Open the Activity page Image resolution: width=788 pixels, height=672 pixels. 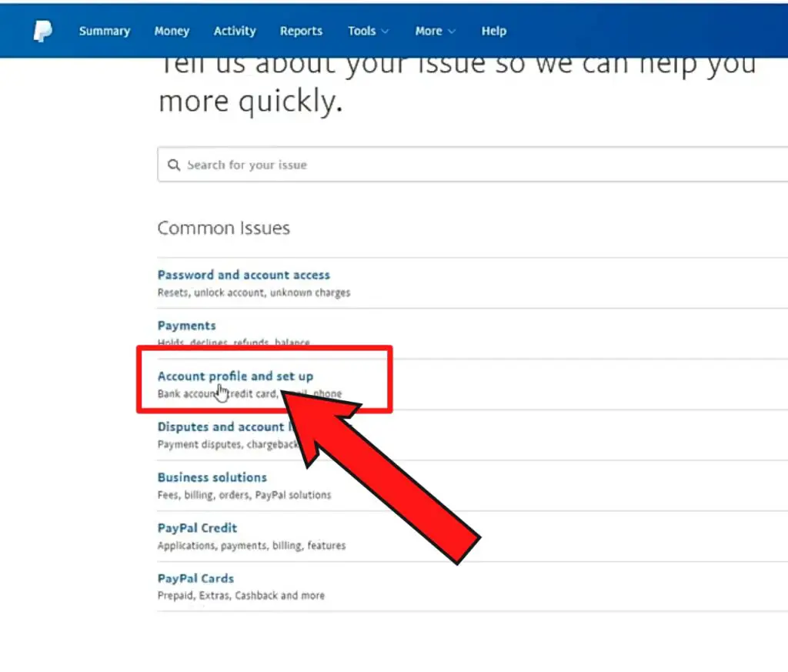click(235, 31)
